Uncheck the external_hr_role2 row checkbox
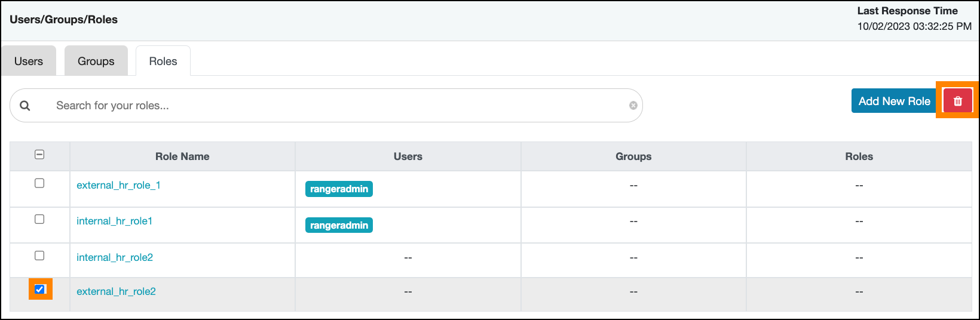Viewport: 980px width, 320px height. coord(40,290)
